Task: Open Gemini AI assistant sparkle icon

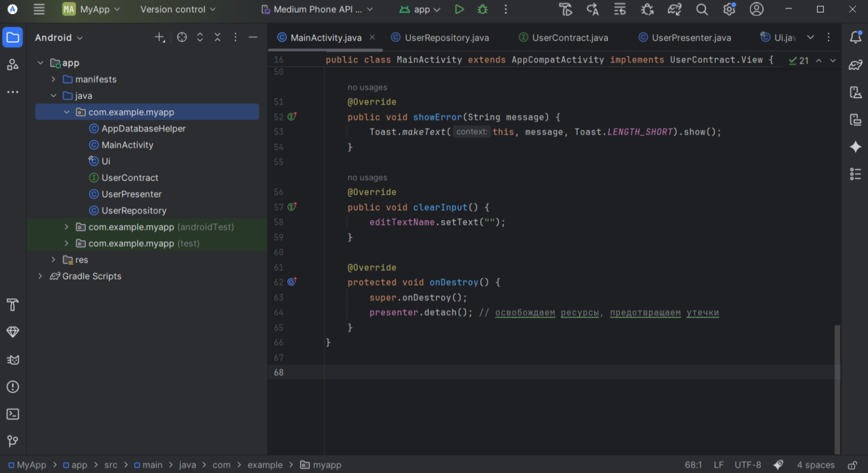Action: click(855, 147)
